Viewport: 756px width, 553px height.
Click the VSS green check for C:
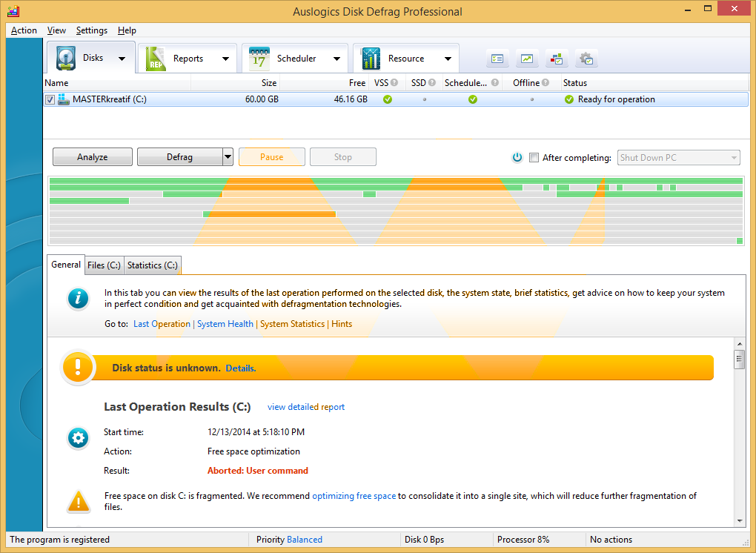387,99
